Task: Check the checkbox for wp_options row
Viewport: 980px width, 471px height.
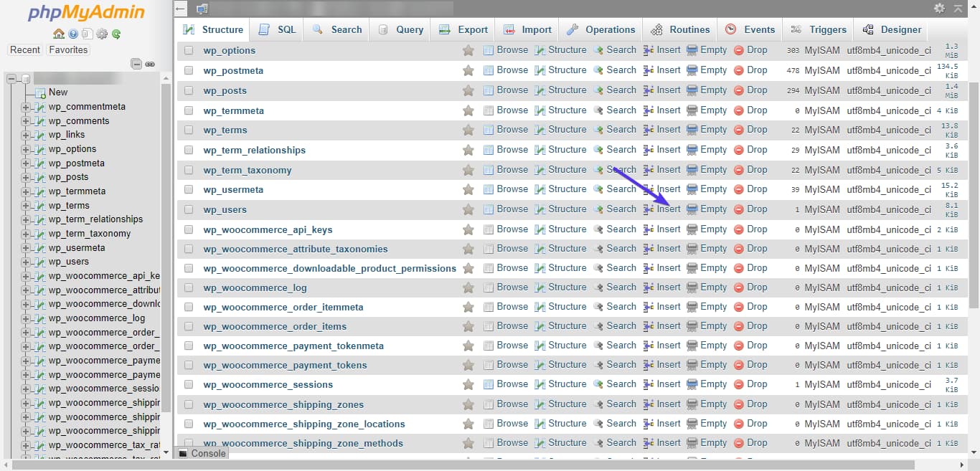Action: pos(188,49)
